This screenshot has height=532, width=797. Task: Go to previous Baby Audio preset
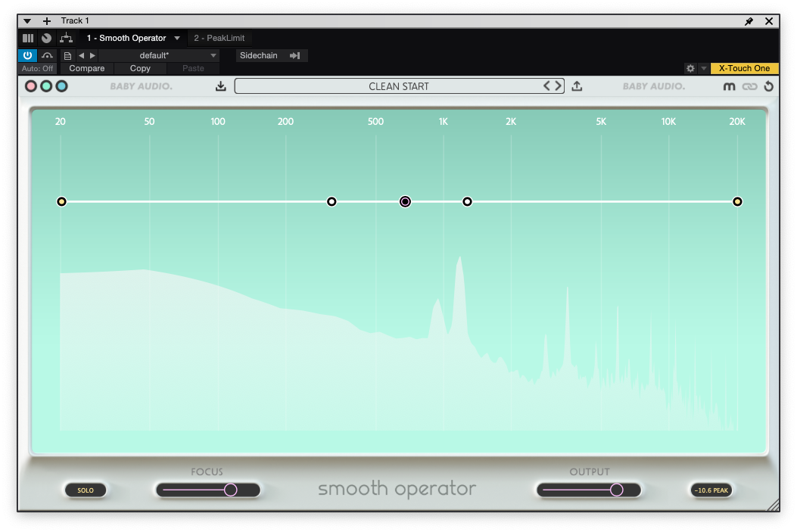tap(546, 86)
